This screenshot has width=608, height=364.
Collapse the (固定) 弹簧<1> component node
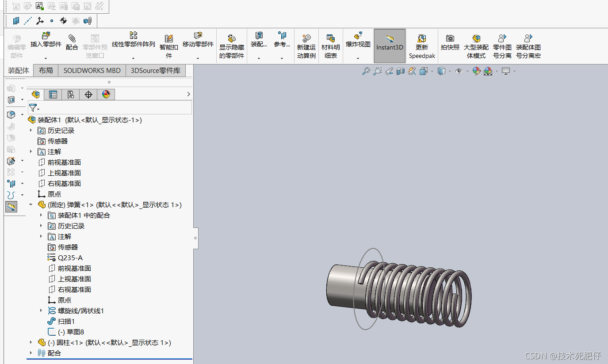[x=31, y=205]
